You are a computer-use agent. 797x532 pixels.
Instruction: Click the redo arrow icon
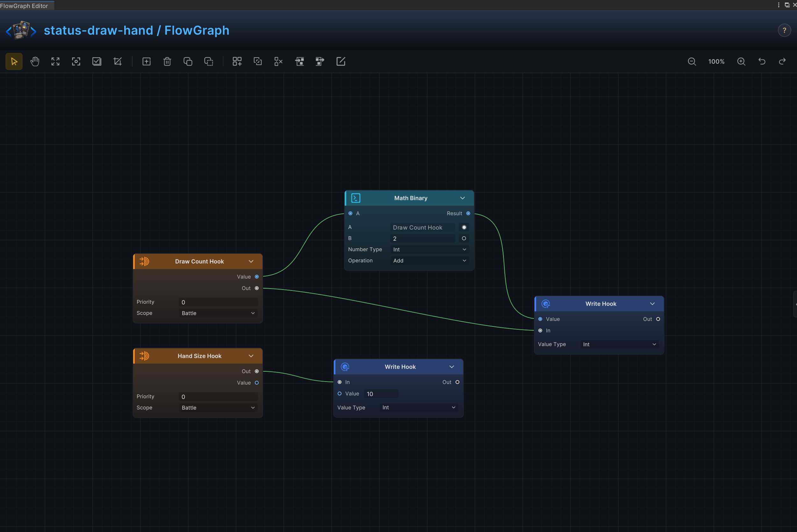782,61
